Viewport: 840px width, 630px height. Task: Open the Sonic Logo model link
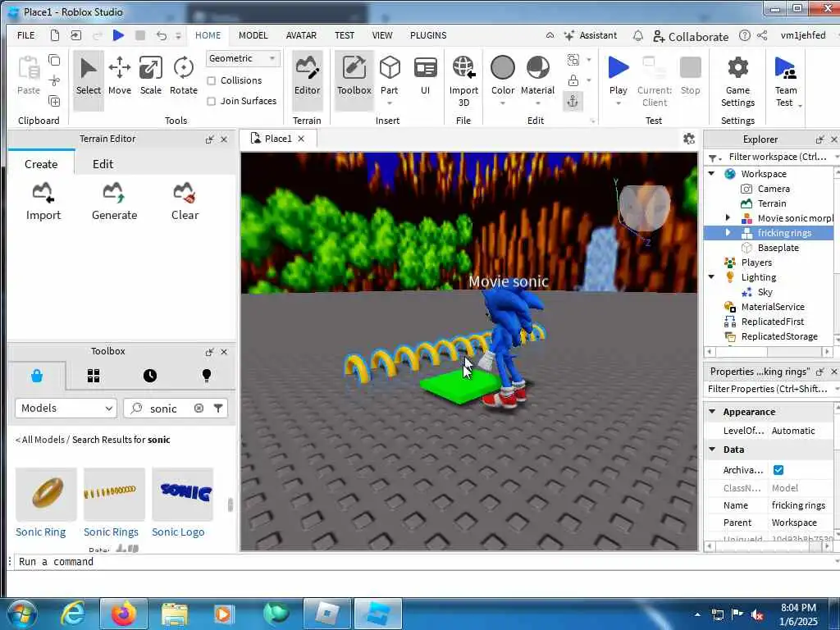(x=178, y=532)
